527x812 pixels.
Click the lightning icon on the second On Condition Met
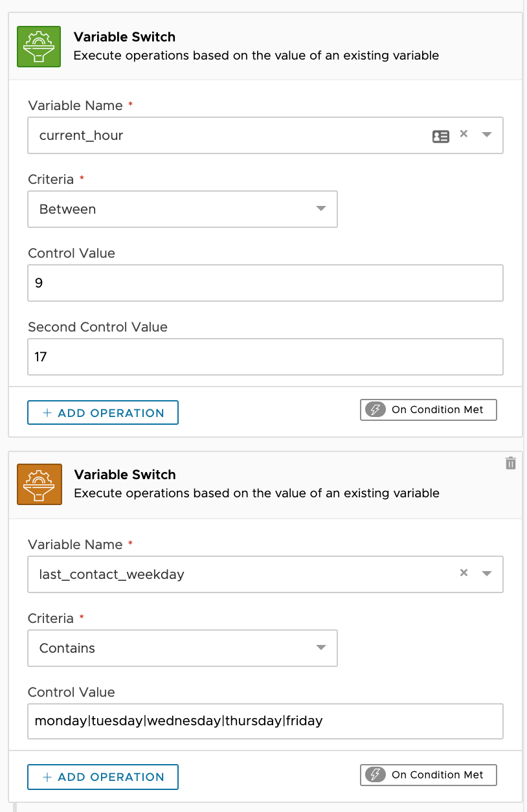375,775
